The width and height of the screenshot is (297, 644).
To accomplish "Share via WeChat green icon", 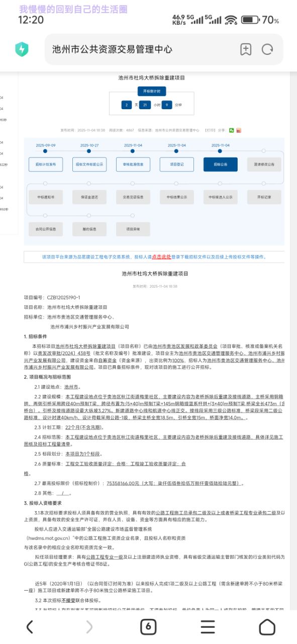I will 232,130.
